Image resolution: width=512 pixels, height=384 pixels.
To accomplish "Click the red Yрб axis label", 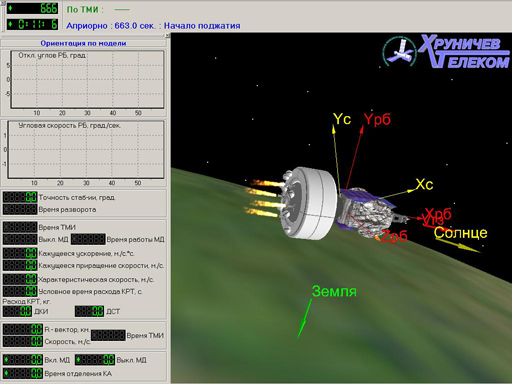I will [377, 119].
